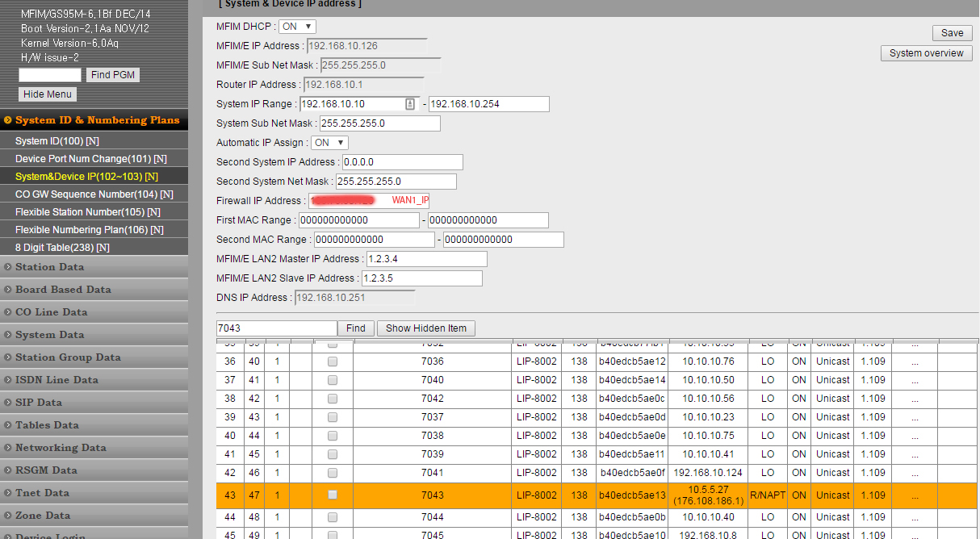980x539 pixels.
Task: Select the checkbox in station 7041 row
Action: coord(333,473)
